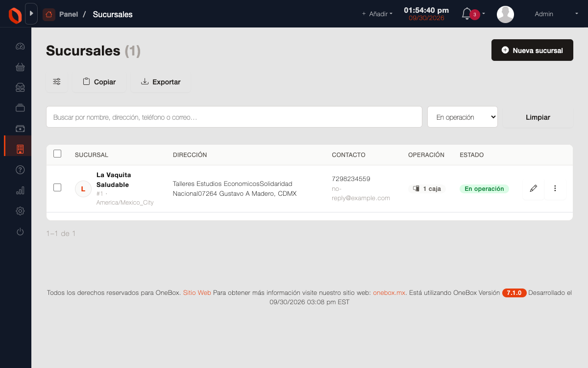
Task: Open the inventory box sidebar icon
Action: (20, 88)
